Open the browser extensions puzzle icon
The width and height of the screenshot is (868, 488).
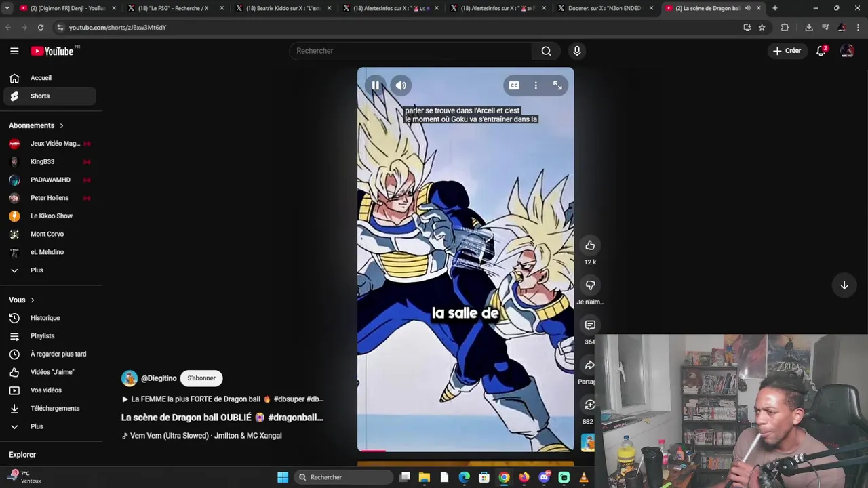[785, 28]
